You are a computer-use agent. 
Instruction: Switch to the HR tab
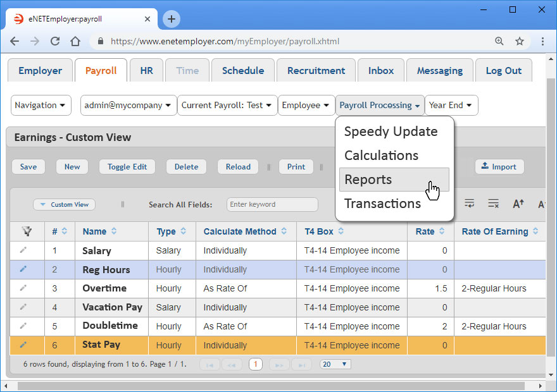point(146,70)
